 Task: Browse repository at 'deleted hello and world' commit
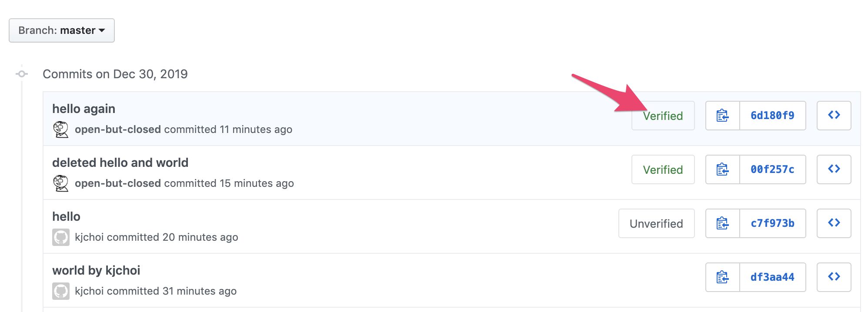click(x=834, y=169)
